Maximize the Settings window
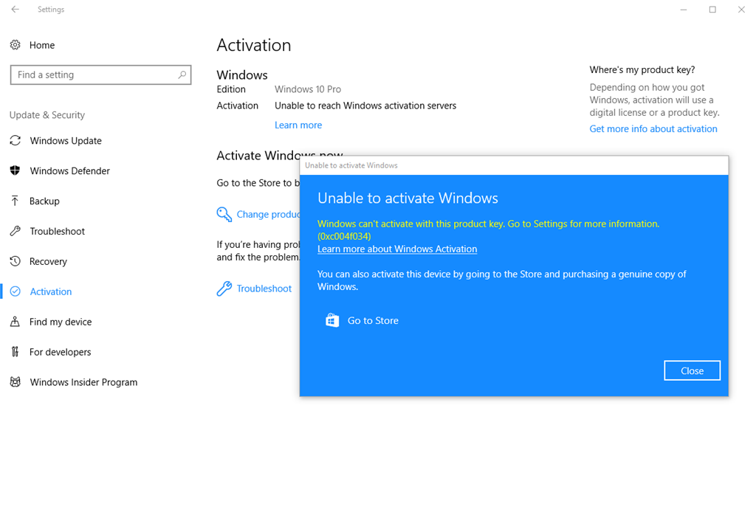The width and height of the screenshot is (756, 532). [712, 9]
